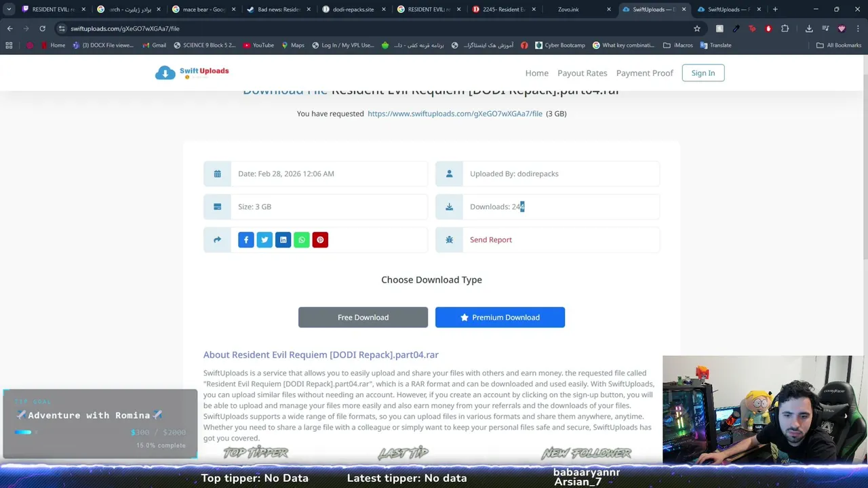Open the YouTube bookmark
868x488 pixels.
click(258, 45)
